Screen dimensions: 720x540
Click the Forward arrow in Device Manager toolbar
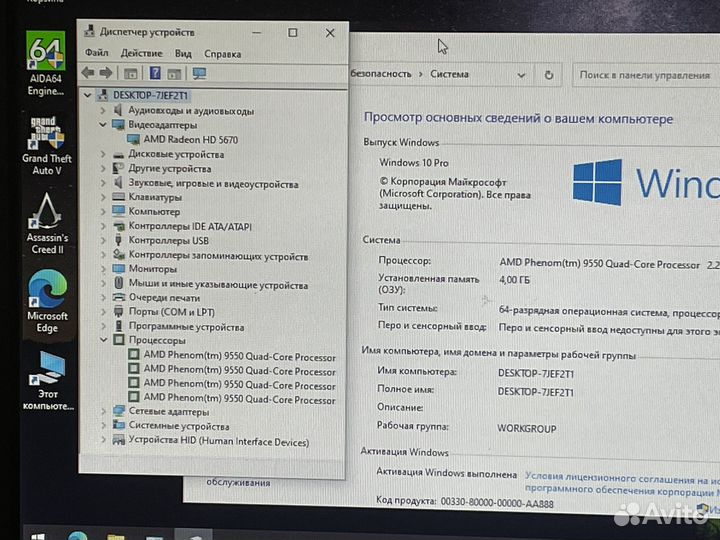pos(106,73)
